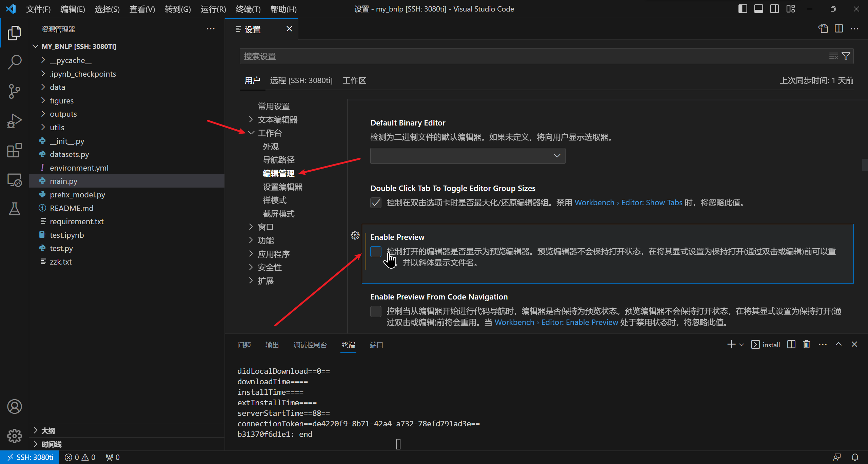Screen dimensions: 868x464
Task: Open the Search view in activity bar
Action: click(x=14, y=62)
